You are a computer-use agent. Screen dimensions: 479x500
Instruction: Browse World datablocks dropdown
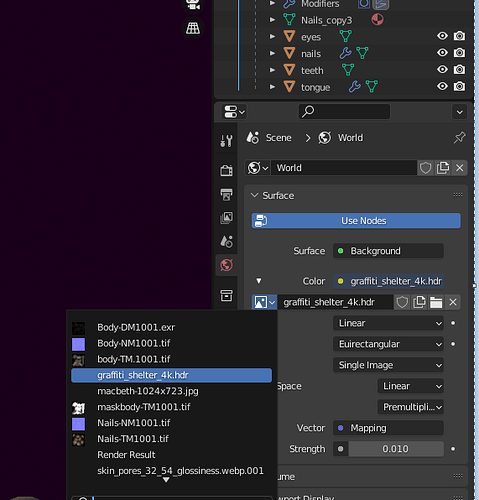pos(258,168)
